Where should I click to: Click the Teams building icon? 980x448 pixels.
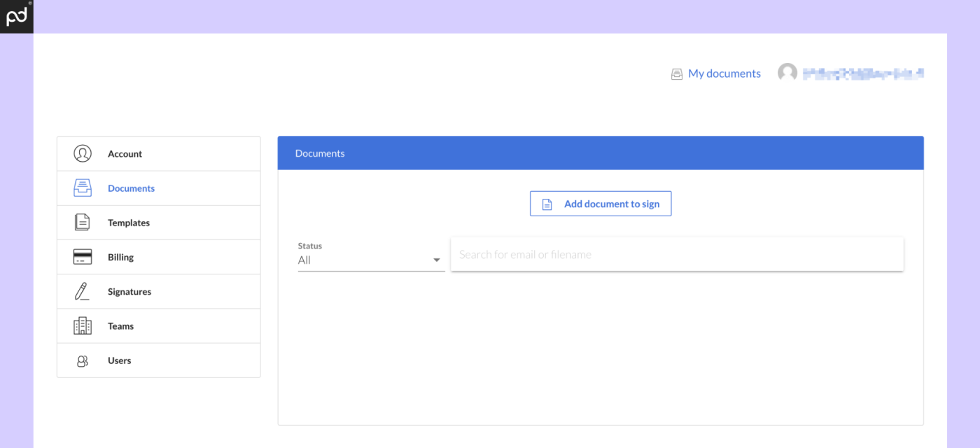(82, 325)
